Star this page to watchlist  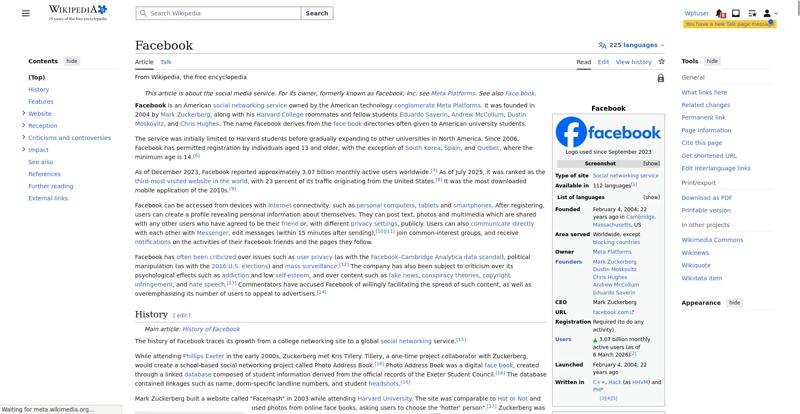tap(661, 62)
